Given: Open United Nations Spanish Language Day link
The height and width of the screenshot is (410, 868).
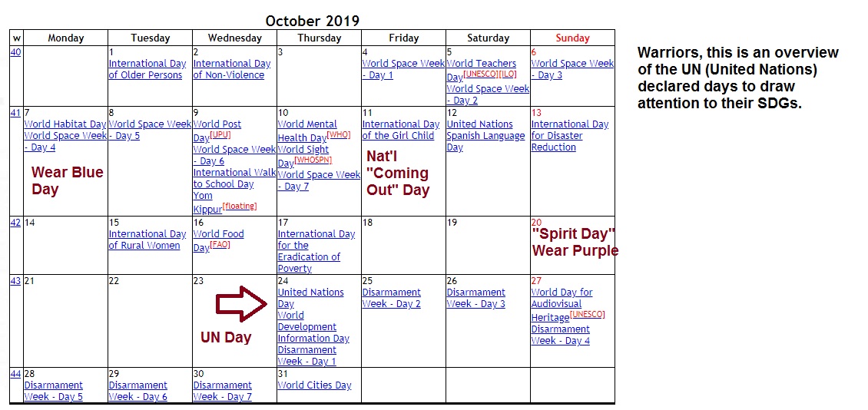Looking at the screenshot, I should tap(485, 136).
